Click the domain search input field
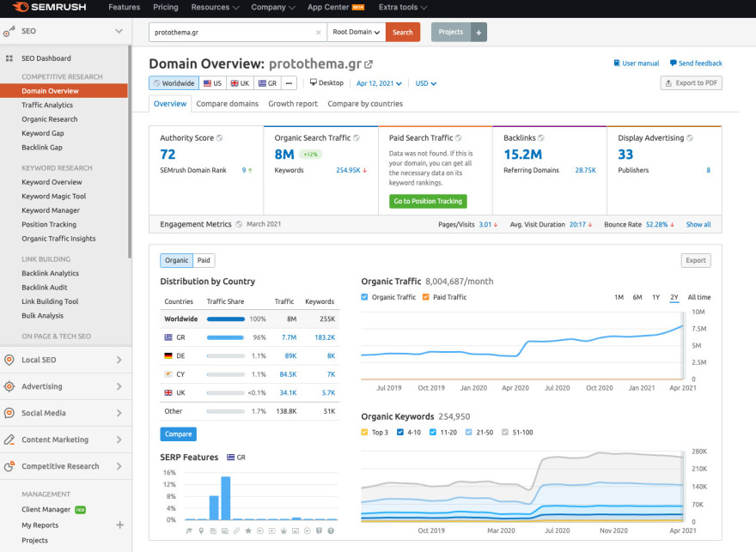The width and height of the screenshot is (756, 552). click(x=230, y=33)
